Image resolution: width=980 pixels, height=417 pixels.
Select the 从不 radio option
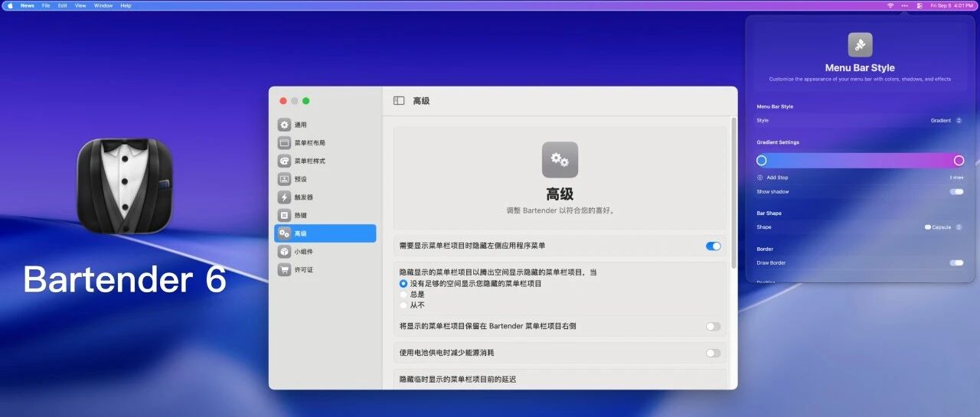click(x=403, y=305)
